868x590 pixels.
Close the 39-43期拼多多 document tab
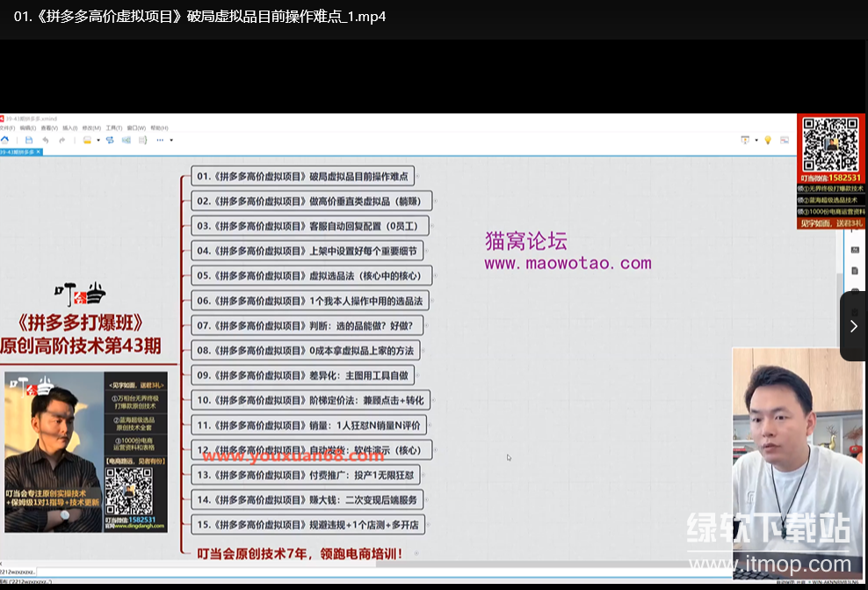(x=38, y=151)
